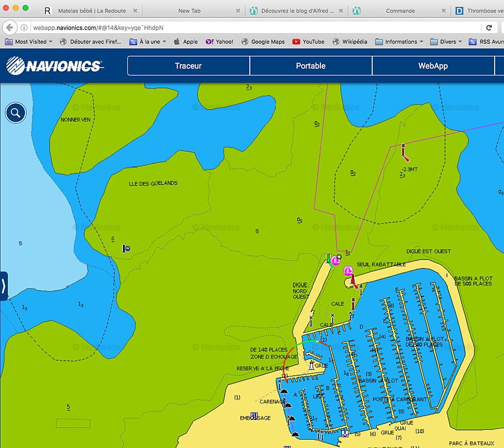Open the Yahoo! bookmark
This screenshot has height=448, width=504.
tap(220, 42)
